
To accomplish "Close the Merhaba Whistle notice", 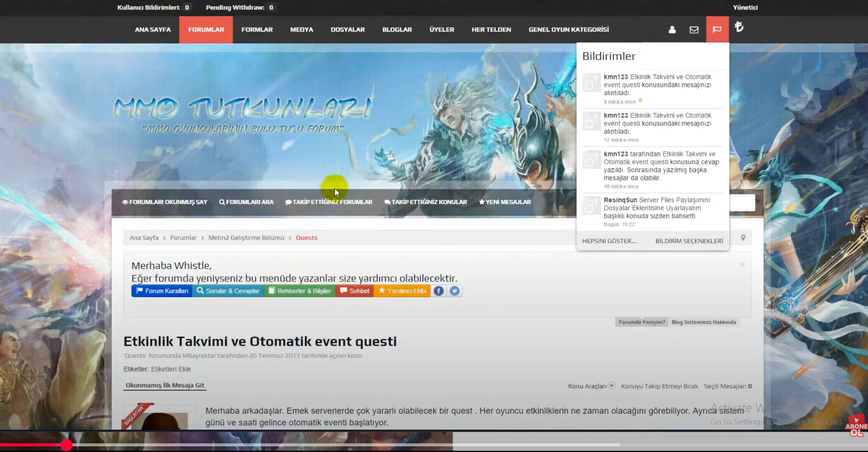I will (742, 264).
